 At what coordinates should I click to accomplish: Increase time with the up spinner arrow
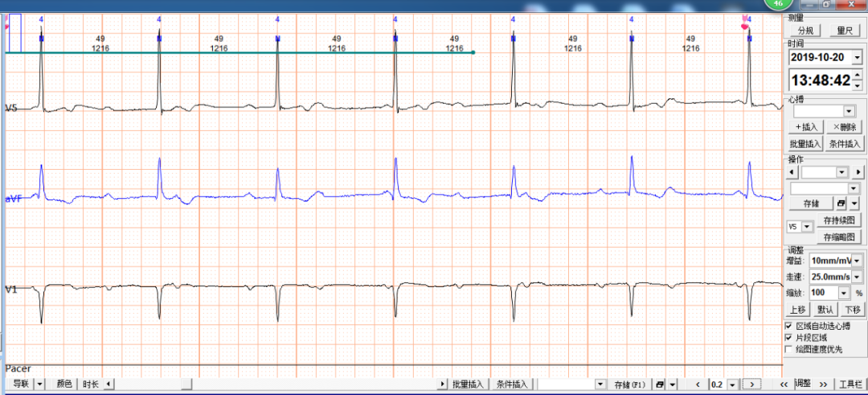click(858, 76)
